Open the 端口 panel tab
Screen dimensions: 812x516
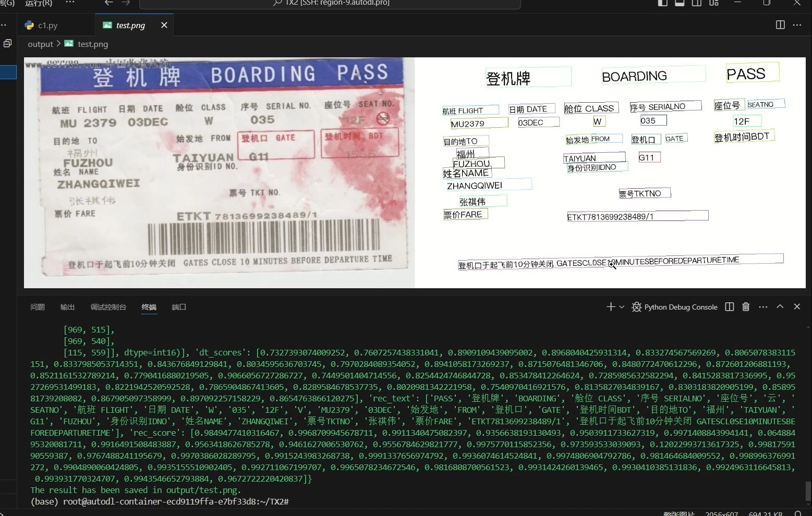point(179,307)
